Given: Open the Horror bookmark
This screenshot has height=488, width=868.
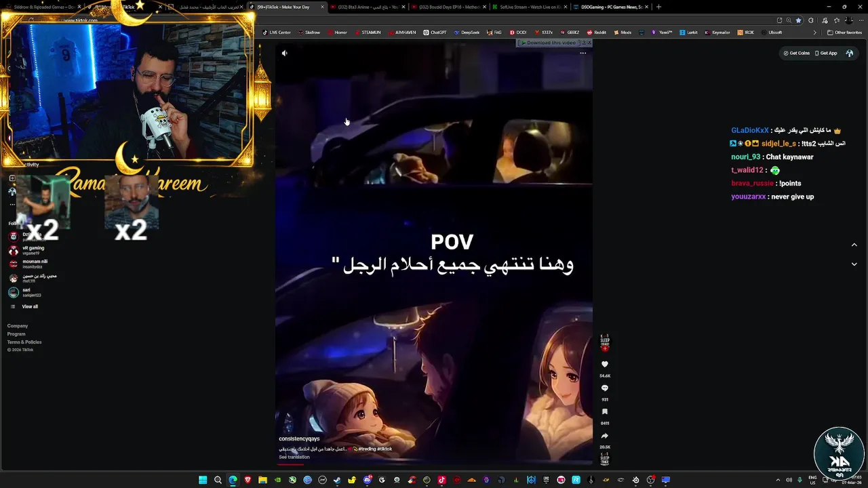Looking at the screenshot, I should [337, 33].
